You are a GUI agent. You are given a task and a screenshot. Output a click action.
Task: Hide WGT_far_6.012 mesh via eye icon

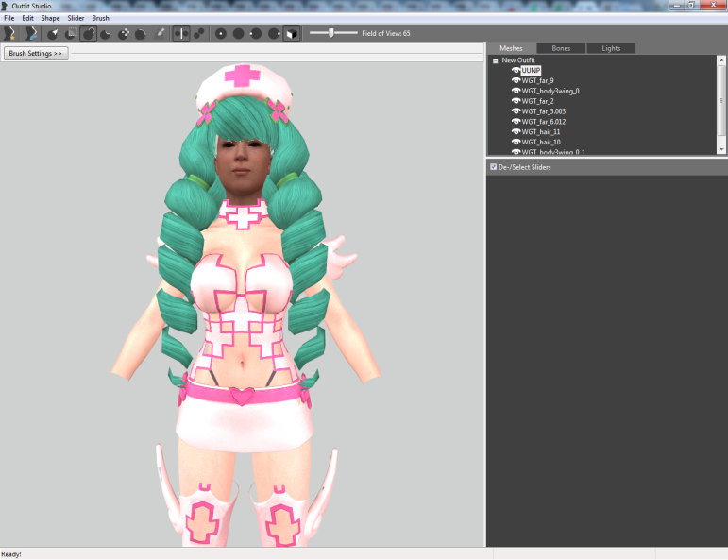point(516,121)
